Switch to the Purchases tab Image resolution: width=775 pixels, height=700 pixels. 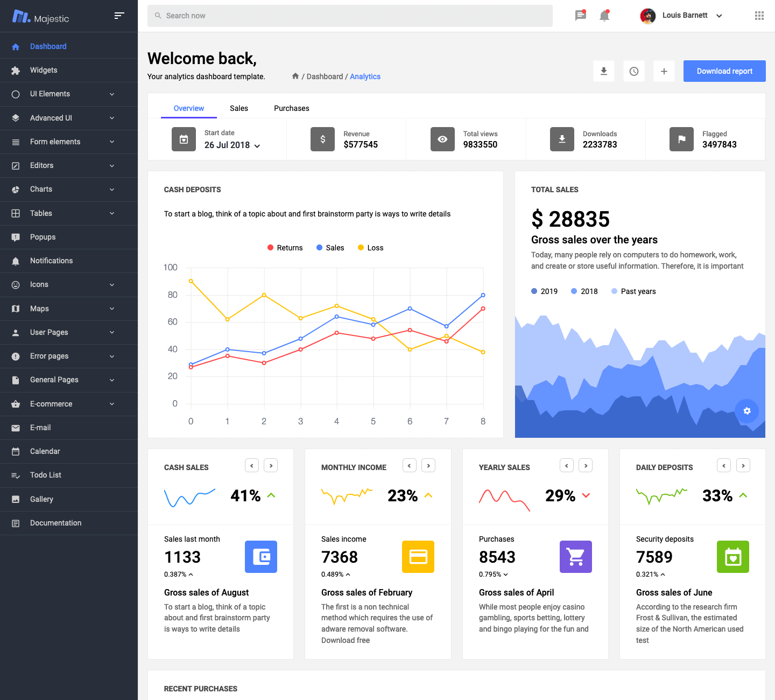click(x=292, y=108)
